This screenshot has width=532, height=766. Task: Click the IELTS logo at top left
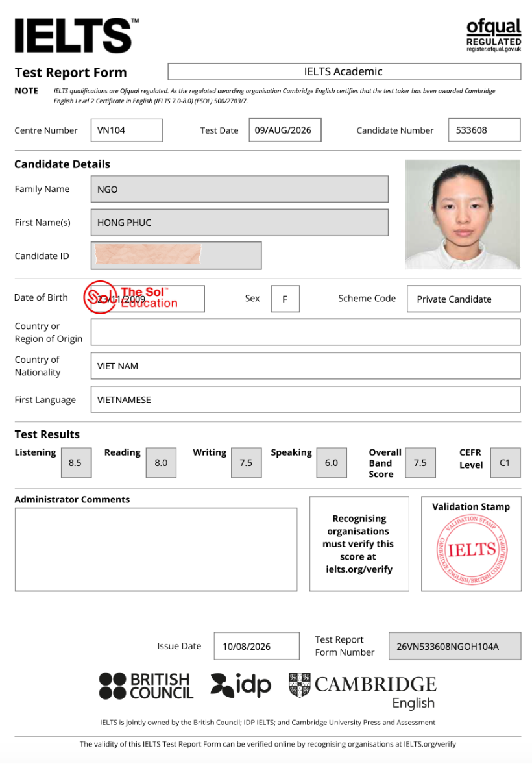(x=77, y=36)
